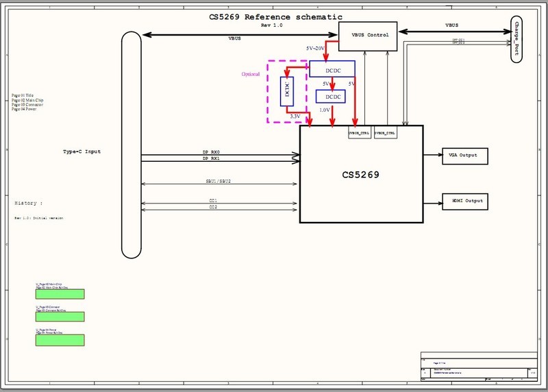Click the DP RX0 signal label
The height and width of the screenshot is (392, 548).
211,151
